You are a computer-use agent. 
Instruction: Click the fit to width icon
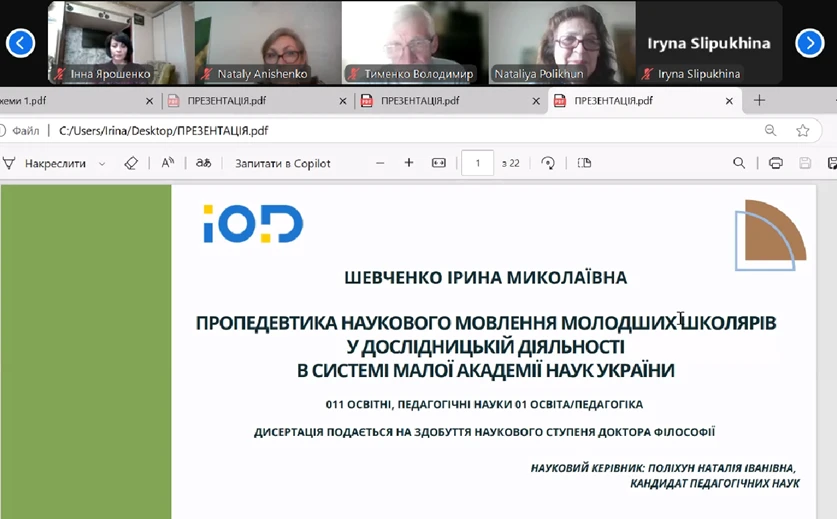point(439,163)
